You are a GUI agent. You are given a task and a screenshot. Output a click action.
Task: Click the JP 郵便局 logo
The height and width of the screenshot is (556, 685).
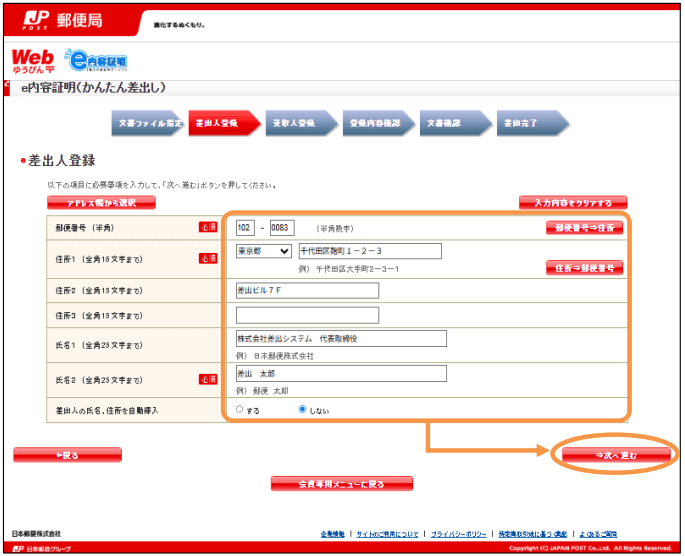[63, 21]
